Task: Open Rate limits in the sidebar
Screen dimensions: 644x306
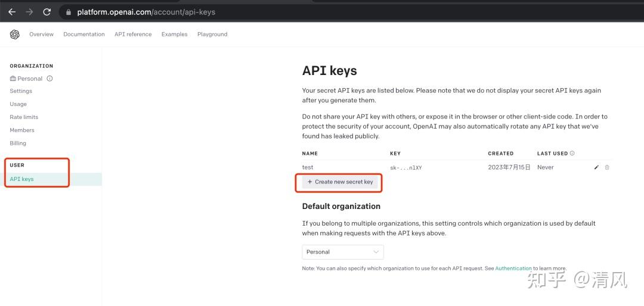Action: 24,117
